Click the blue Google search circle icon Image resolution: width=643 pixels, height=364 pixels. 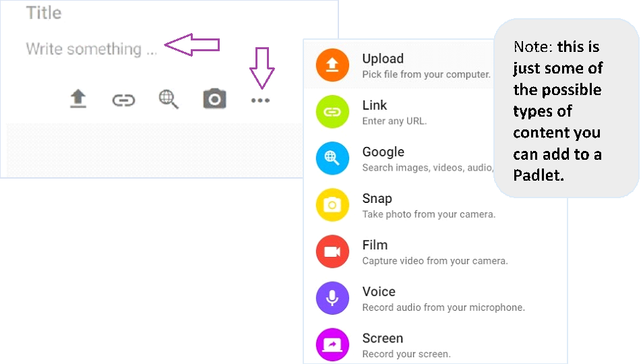click(x=332, y=158)
